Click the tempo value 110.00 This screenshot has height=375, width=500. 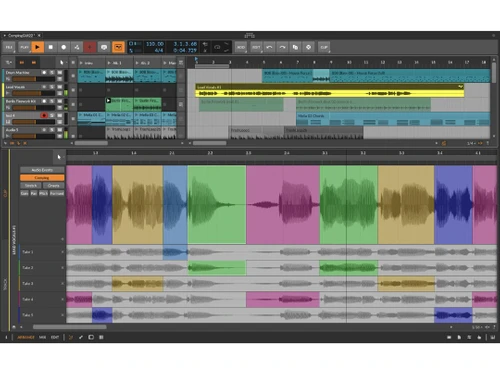click(155, 44)
